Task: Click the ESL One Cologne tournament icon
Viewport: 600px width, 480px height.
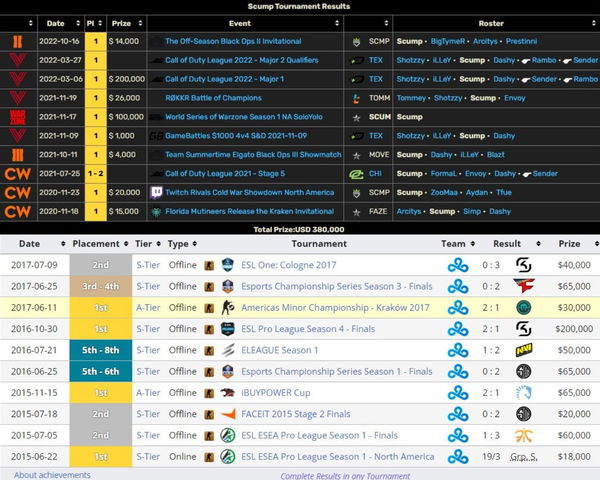Action: coord(228,265)
